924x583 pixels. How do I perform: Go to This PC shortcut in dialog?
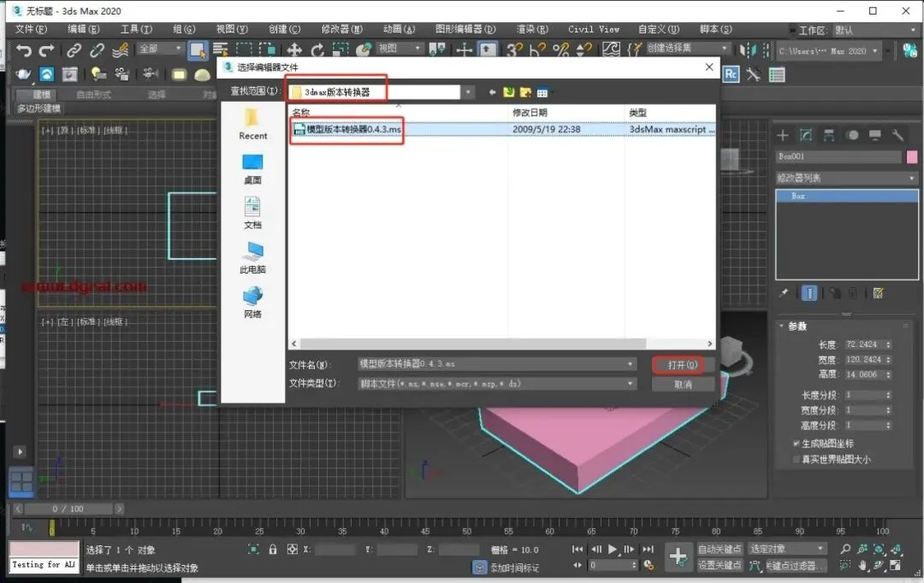pos(252,258)
